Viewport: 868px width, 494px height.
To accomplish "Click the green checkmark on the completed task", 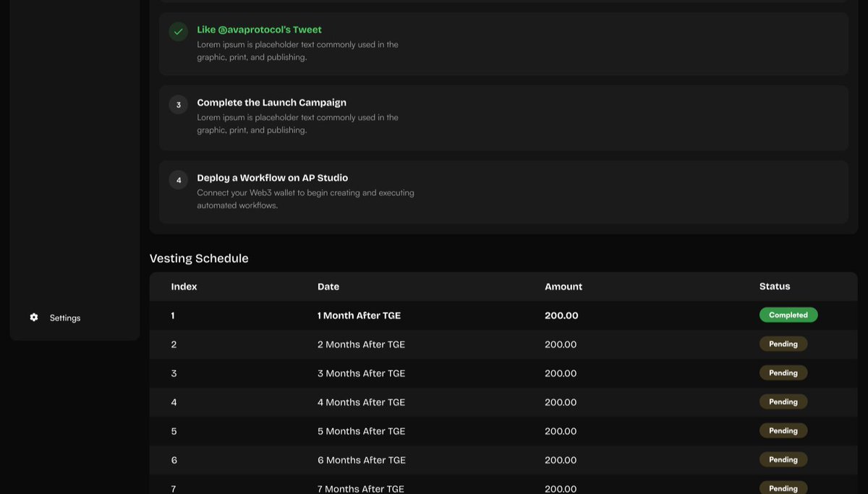I will [x=178, y=32].
